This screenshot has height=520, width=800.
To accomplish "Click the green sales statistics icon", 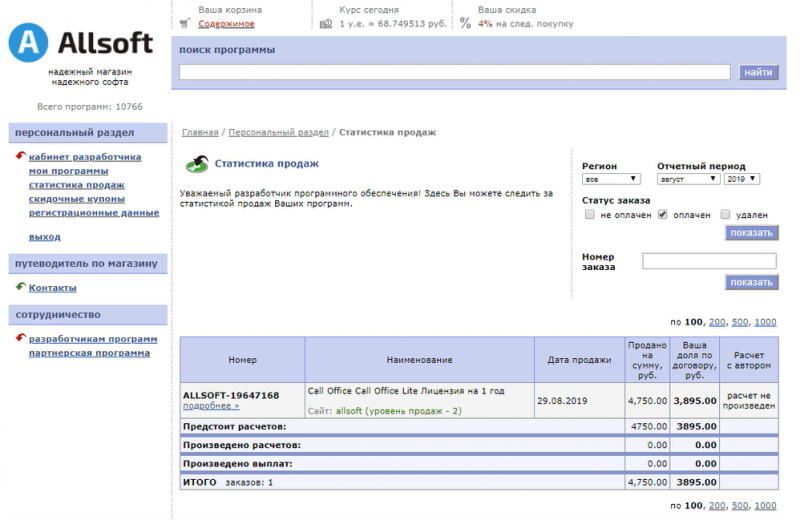I will [x=197, y=164].
